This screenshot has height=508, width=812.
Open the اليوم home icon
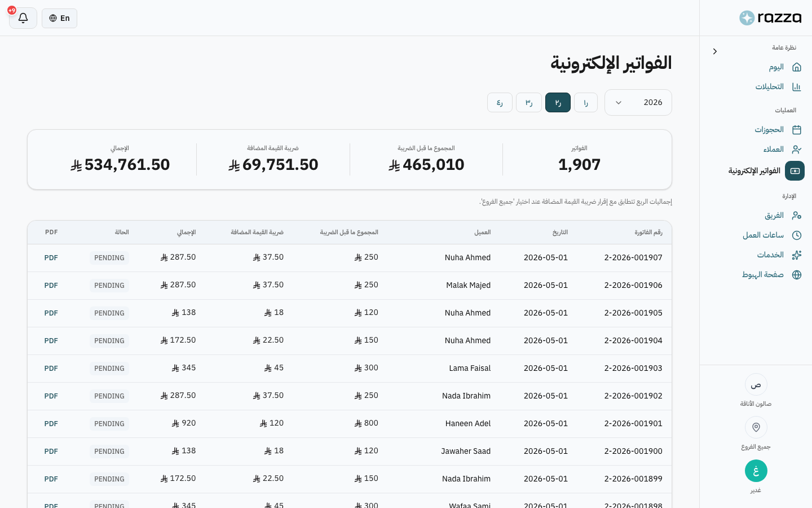797,67
